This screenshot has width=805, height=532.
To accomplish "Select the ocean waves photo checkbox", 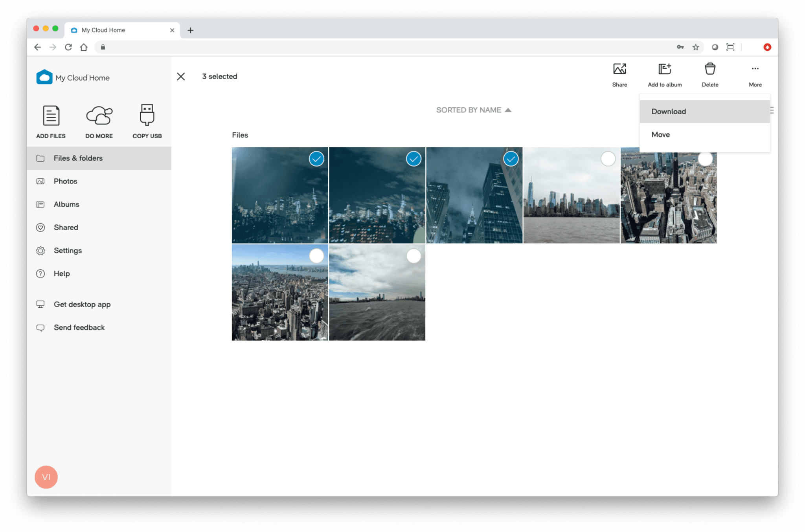I will click(x=414, y=256).
